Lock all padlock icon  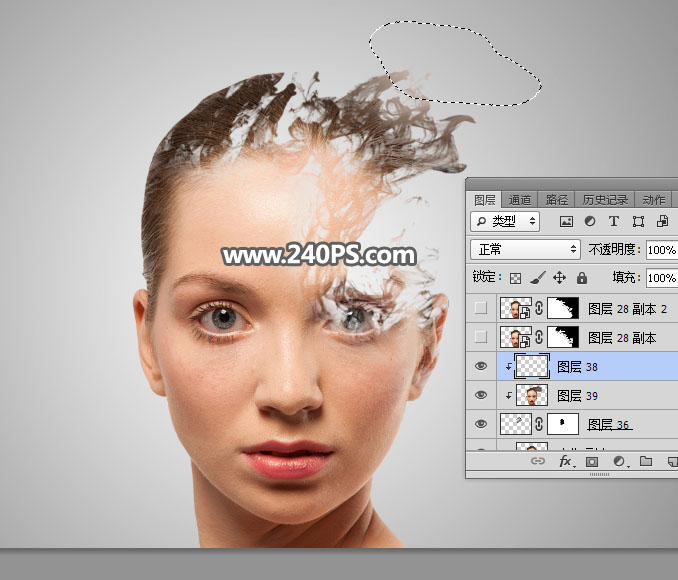click(x=582, y=278)
